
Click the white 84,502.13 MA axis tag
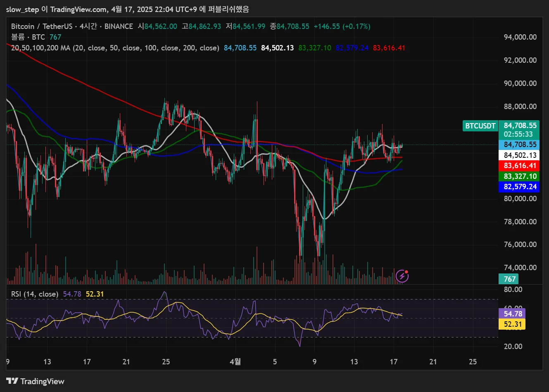point(520,155)
